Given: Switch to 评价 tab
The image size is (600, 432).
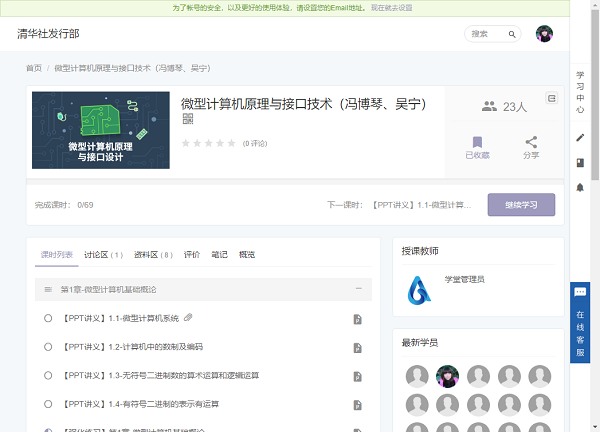Looking at the screenshot, I should pyautogui.click(x=192, y=255).
